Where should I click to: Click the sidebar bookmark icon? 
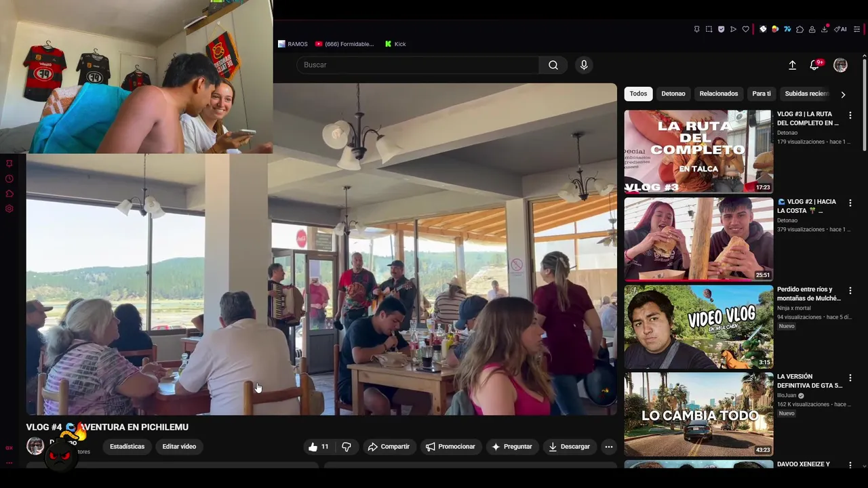(9, 163)
